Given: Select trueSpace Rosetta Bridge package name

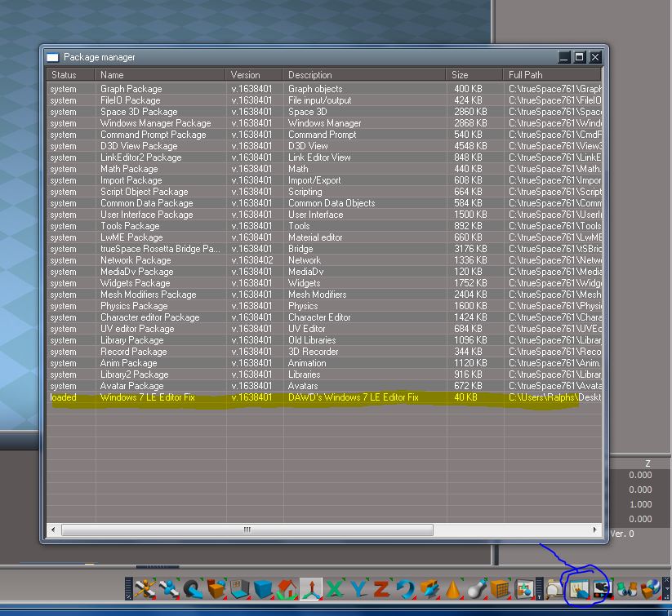Looking at the screenshot, I should pos(160,249).
